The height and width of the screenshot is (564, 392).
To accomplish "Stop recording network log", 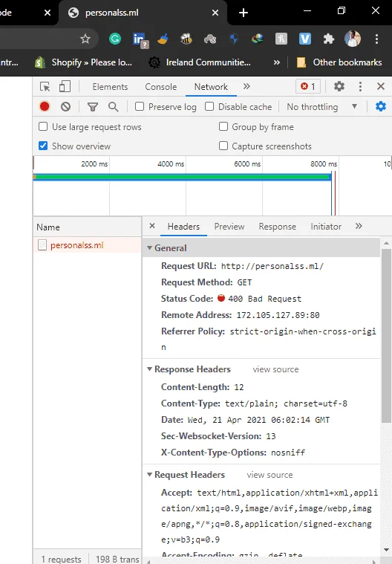I will tap(45, 107).
